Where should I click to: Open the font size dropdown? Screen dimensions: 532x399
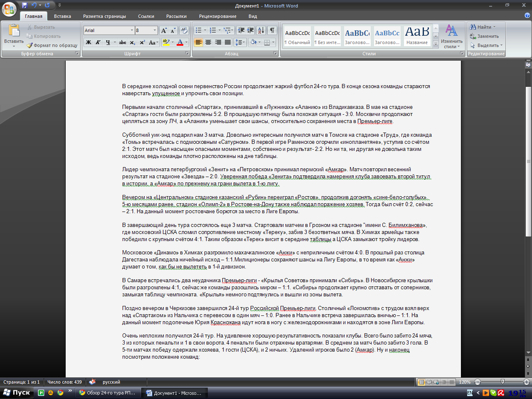[155, 30]
